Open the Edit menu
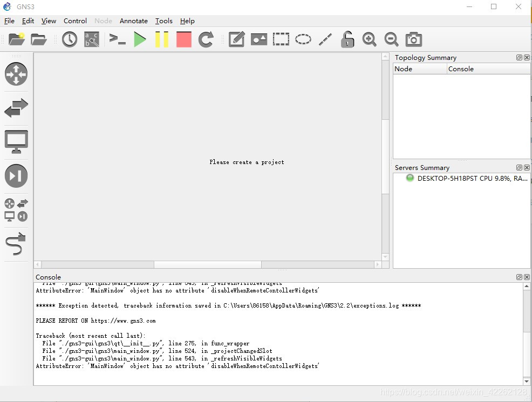Image resolution: width=532 pixels, height=402 pixels. pos(28,21)
